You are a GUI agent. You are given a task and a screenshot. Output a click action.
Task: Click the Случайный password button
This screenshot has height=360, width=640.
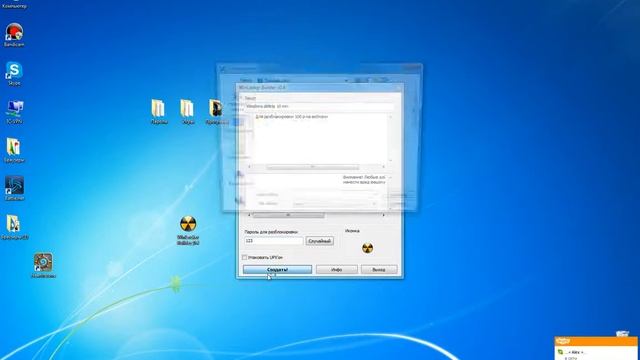pyautogui.click(x=320, y=241)
